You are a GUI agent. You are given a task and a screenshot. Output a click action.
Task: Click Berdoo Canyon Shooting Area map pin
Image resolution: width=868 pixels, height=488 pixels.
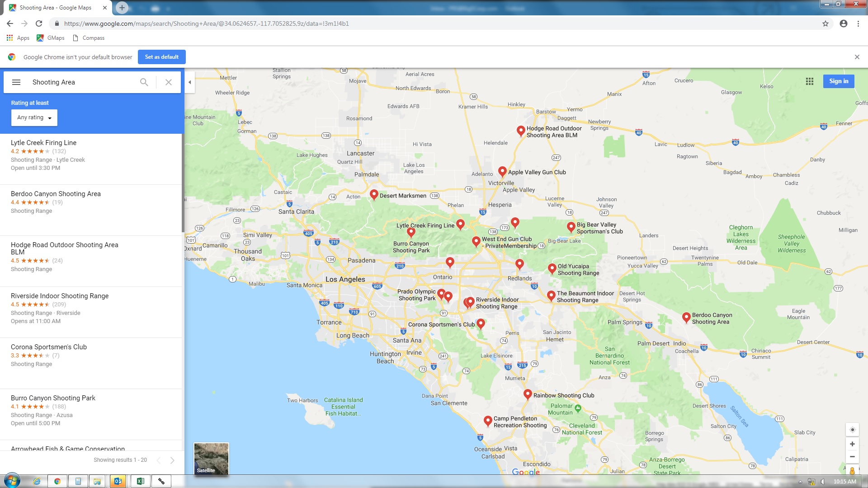click(686, 317)
